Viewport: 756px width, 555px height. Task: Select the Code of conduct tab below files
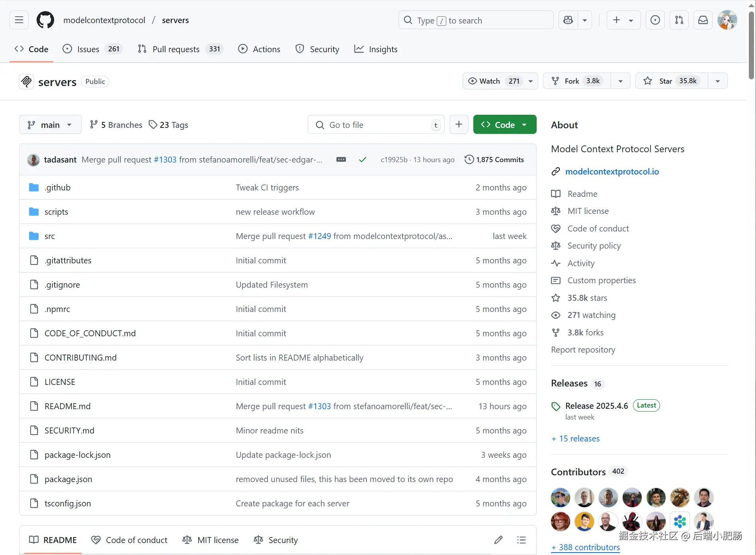[x=129, y=540]
